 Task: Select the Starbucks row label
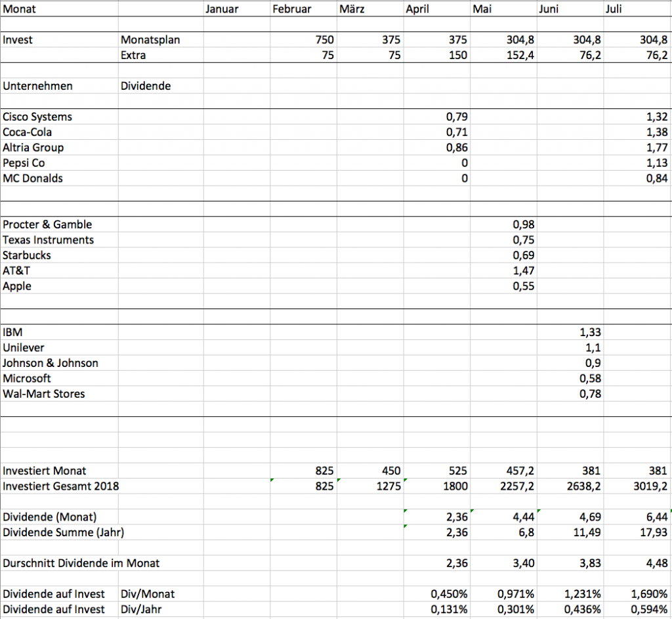[x=26, y=255]
